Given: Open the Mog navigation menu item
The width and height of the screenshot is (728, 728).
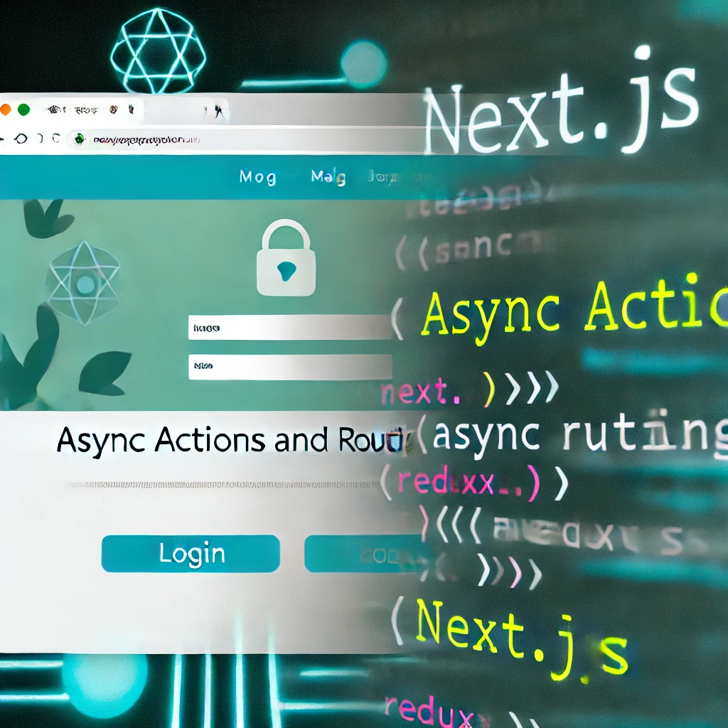Looking at the screenshot, I should coord(258,177).
